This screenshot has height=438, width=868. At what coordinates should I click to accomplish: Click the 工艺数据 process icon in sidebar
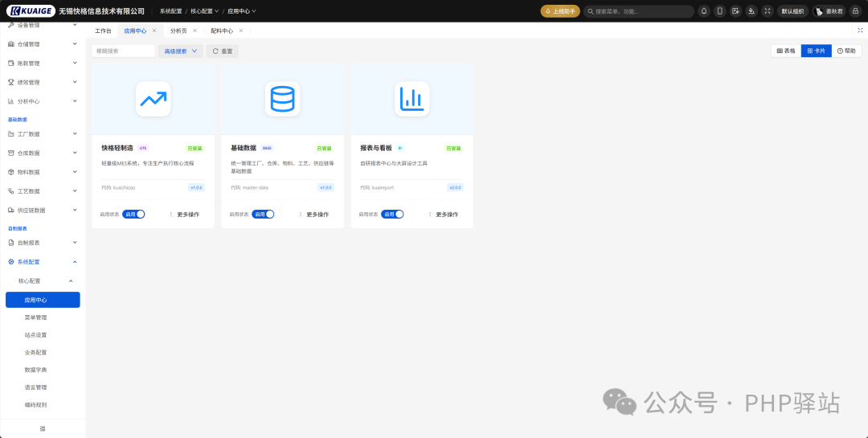point(11,191)
